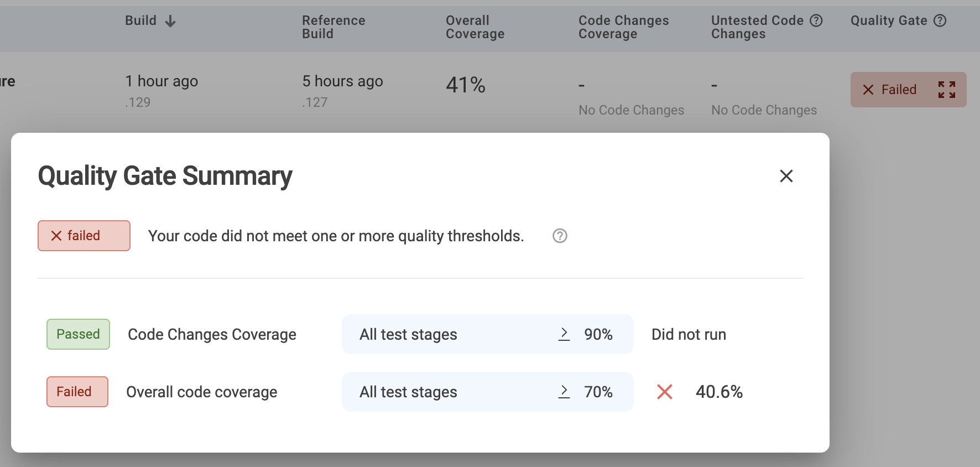
Task: Click the Overall Coverage column header
Action: (475, 27)
